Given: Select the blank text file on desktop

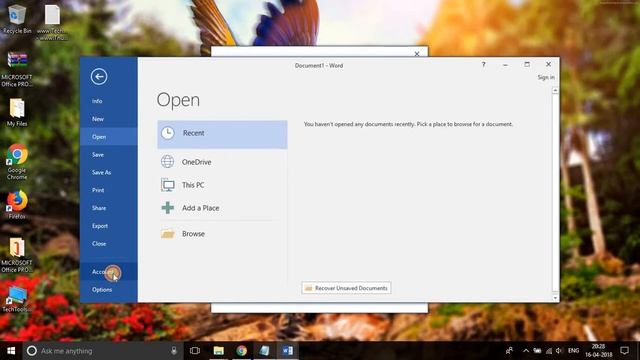Looking at the screenshot, I should [52, 21].
